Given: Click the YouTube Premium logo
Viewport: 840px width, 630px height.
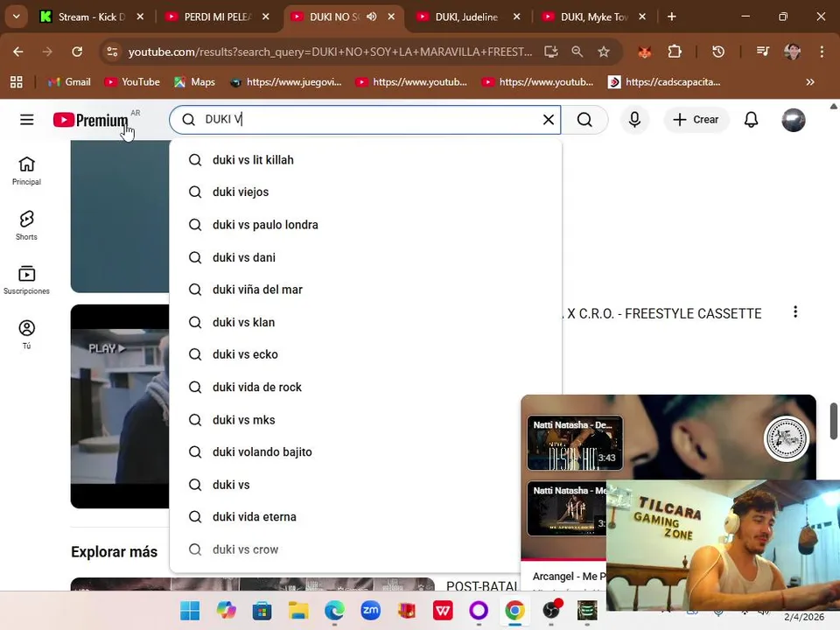Looking at the screenshot, I should pyautogui.click(x=90, y=120).
